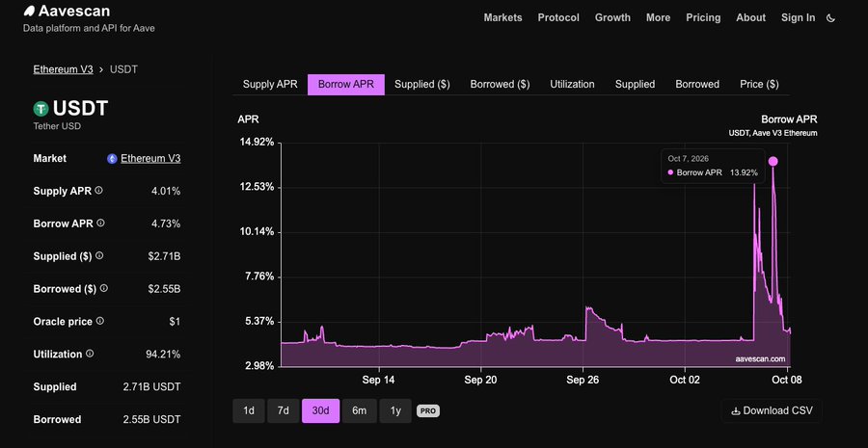Switch to the Price ($) tab
Image resolution: width=868 pixels, height=448 pixels.
[x=759, y=84]
